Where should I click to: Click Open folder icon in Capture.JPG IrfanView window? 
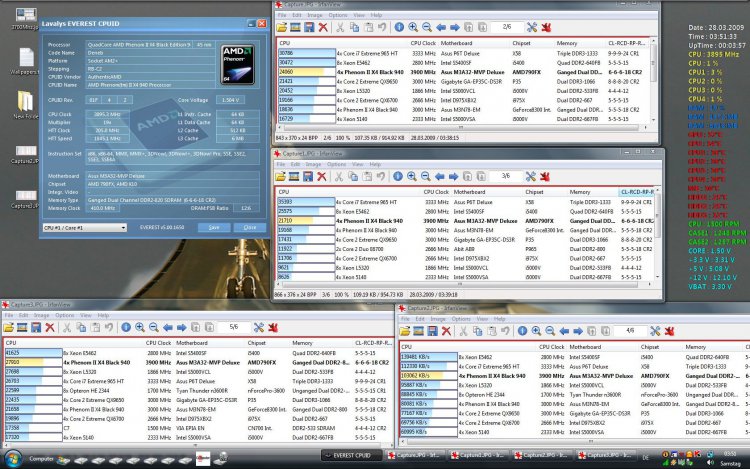pyautogui.click(x=282, y=27)
